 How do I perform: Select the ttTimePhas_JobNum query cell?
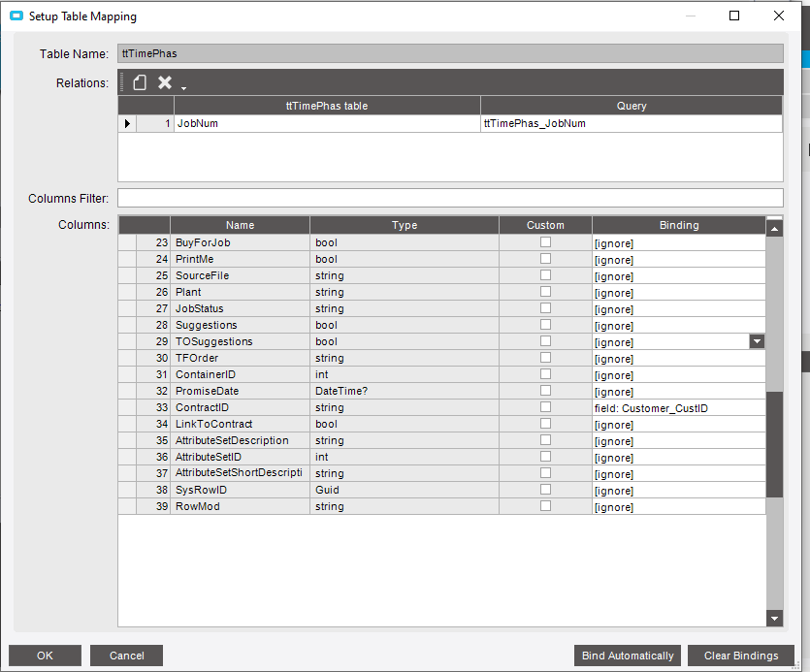[632, 123]
